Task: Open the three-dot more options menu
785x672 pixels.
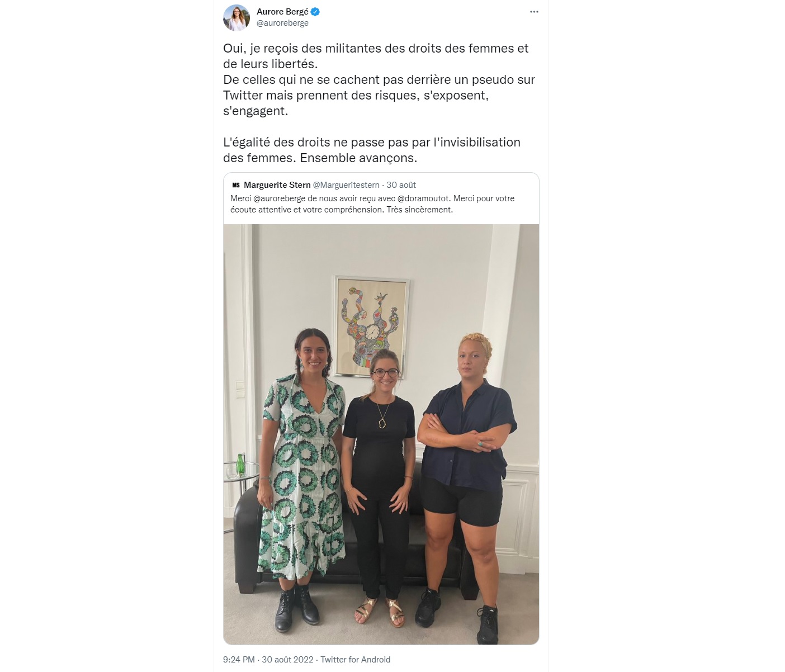Action: (534, 12)
